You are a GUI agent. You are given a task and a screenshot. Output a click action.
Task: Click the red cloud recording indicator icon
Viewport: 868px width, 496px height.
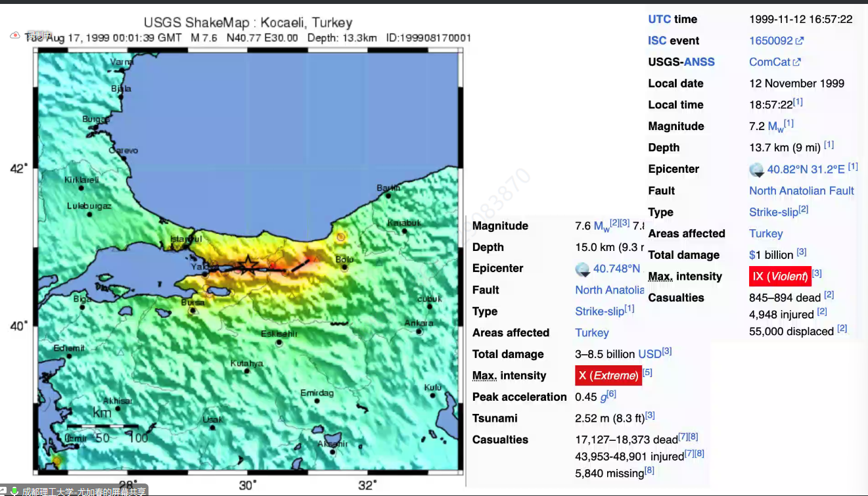tap(14, 35)
